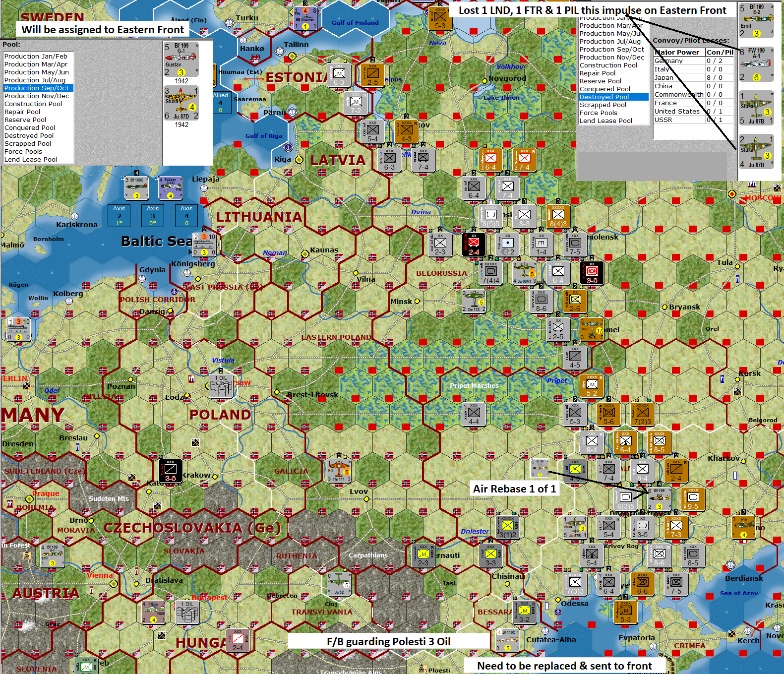Open Conquered Pool in left Pool list
The width and height of the screenshot is (784, 674).
point(38,127)
